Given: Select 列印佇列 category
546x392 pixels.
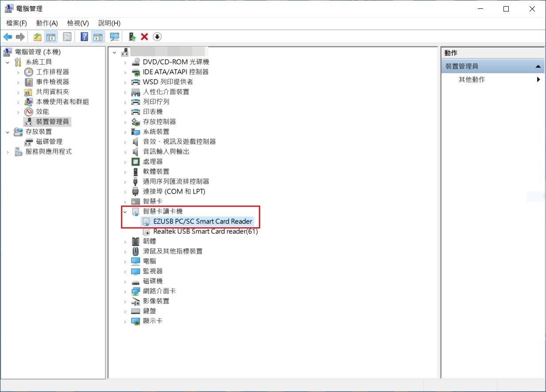Looking at the screenshot, I should click(156, 101).
